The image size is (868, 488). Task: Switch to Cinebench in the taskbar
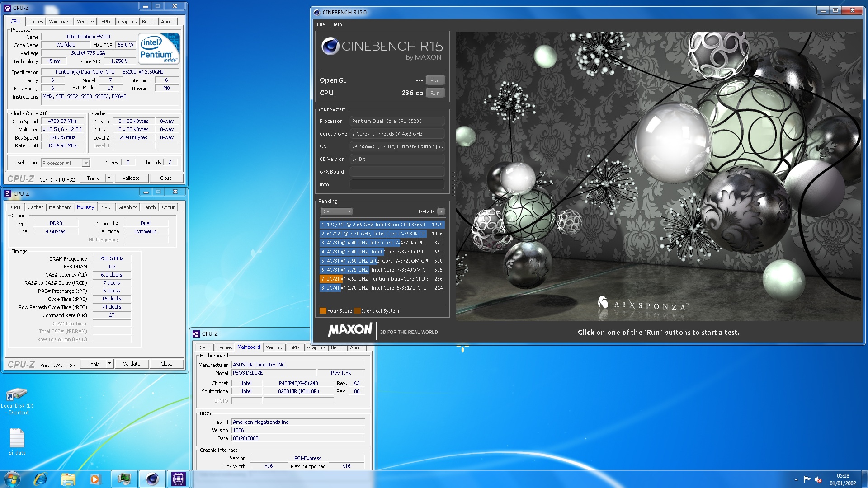pyautogui.click(x=152, y=479)
